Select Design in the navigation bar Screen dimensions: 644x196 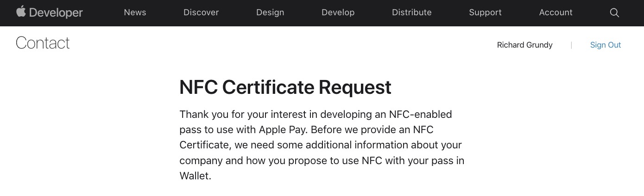tap(270, 13)
